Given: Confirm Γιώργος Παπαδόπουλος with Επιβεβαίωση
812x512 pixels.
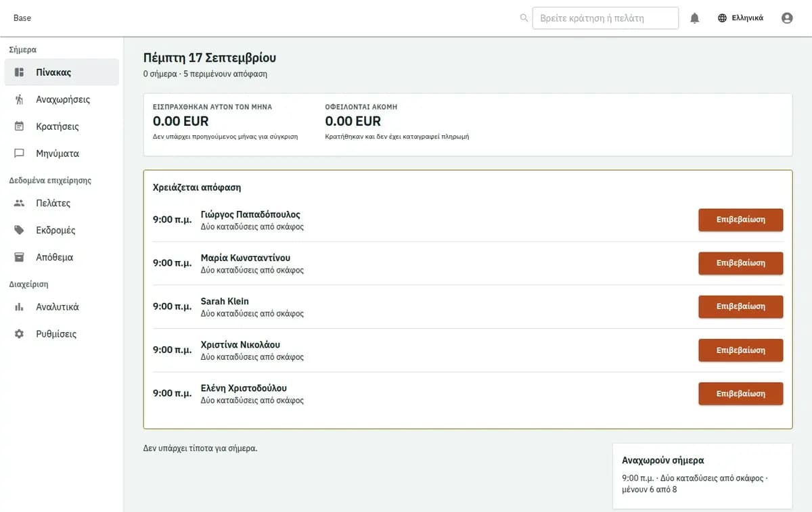Looking at the screenshot, I should (740, 220).
